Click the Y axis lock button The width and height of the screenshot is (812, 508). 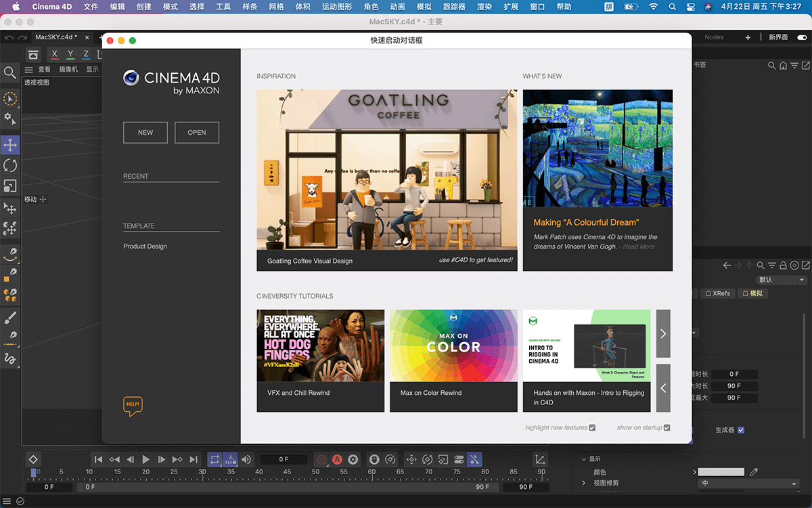pos(70,54)
